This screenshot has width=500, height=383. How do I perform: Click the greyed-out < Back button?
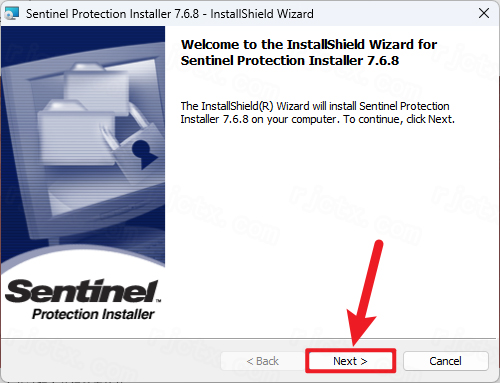(x=262, y=361)
